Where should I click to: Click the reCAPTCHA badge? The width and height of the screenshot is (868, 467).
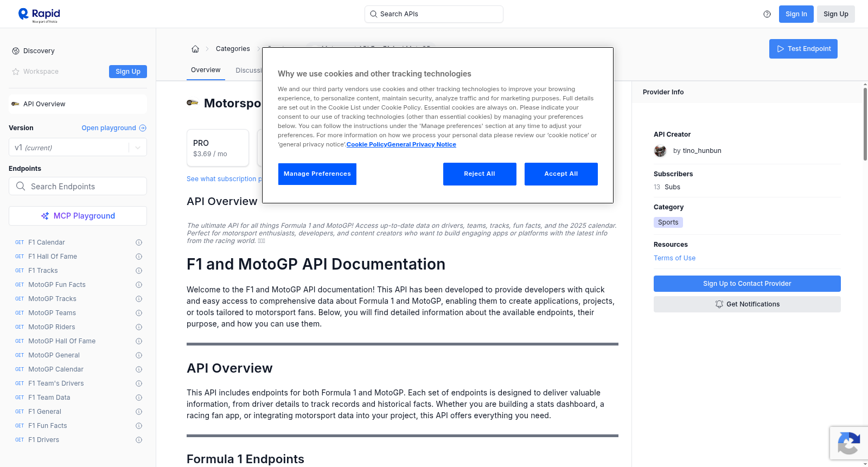pos(848,443)
